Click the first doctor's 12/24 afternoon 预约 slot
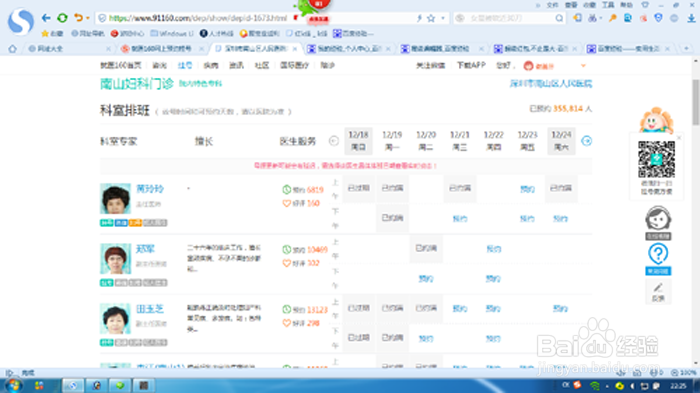The image size is (700, 393). coord(560,218)
